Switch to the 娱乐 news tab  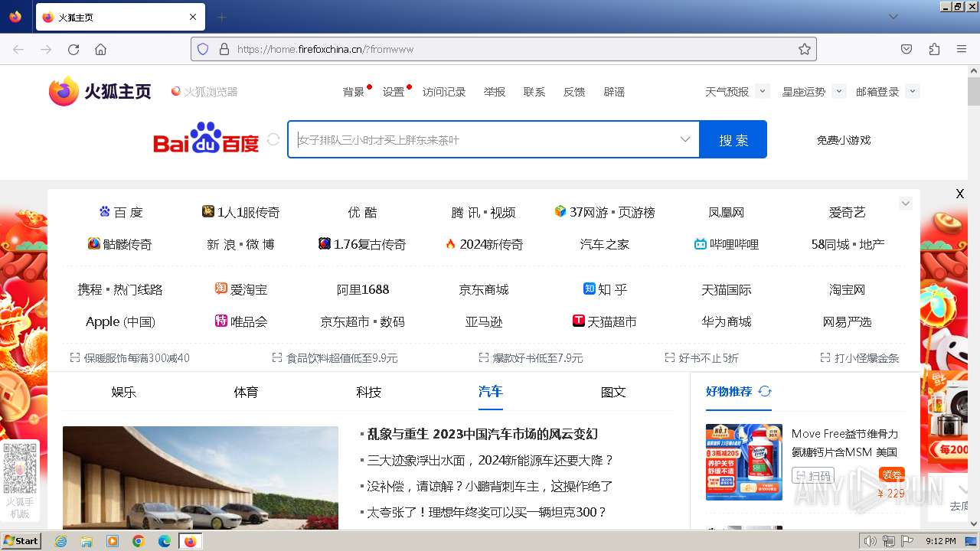click(123, 392)
